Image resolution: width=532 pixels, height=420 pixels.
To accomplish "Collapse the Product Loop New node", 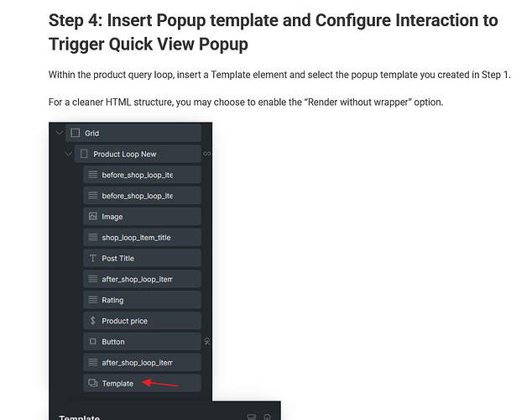I will click(x=68, y=154).
